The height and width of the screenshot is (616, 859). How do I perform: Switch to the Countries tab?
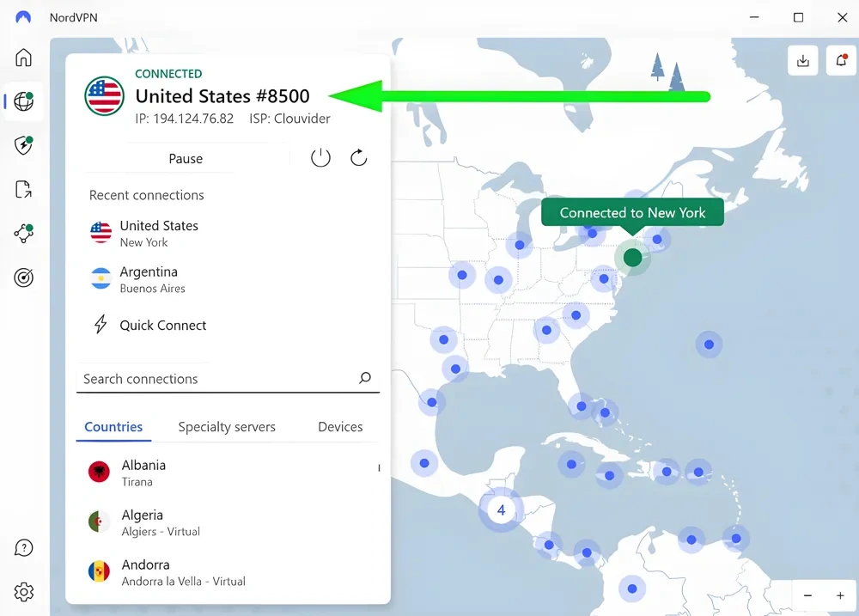[x=113, y=427]
